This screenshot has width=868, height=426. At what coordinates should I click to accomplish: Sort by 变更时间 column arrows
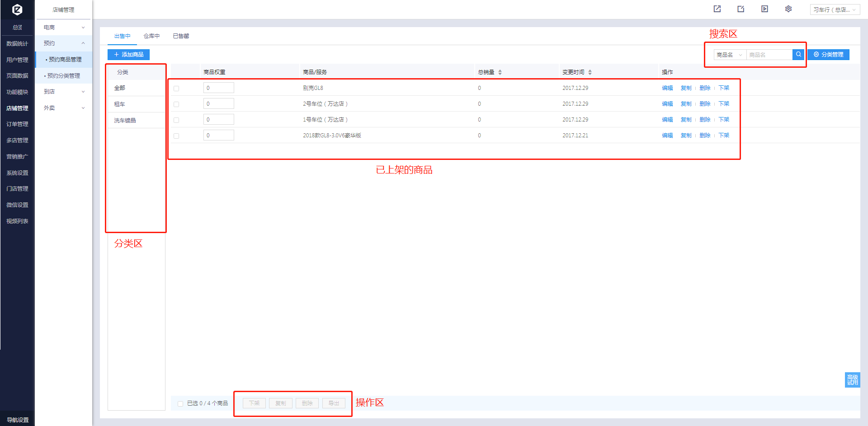pyautogui.click(x=590, y=72)
